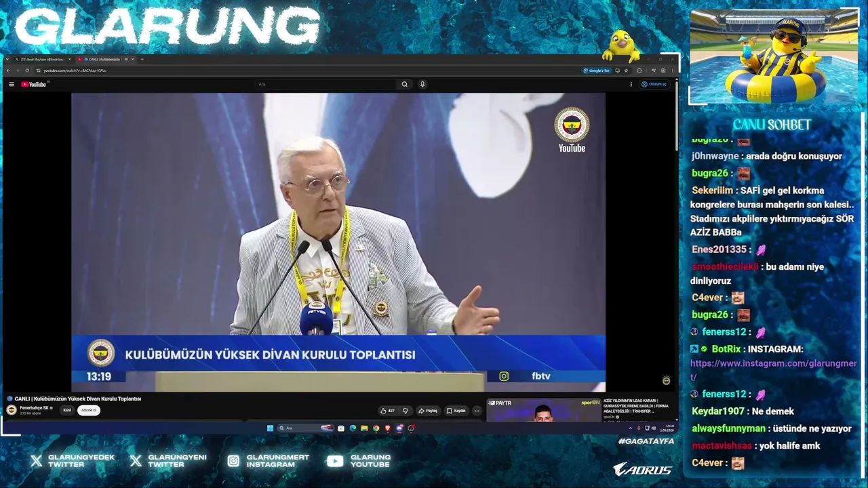Viewport: 868px width, 488px height.
Task: Click the chat username mactavishsas
Action: tap(722, 446)
